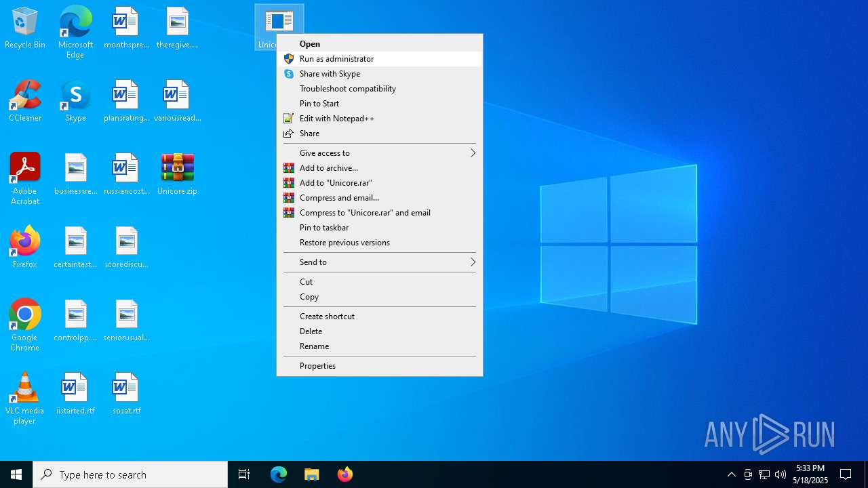Choose Properties in the context menu
Viewport: 868px width, 488px height.
click(x=379, y=366)
